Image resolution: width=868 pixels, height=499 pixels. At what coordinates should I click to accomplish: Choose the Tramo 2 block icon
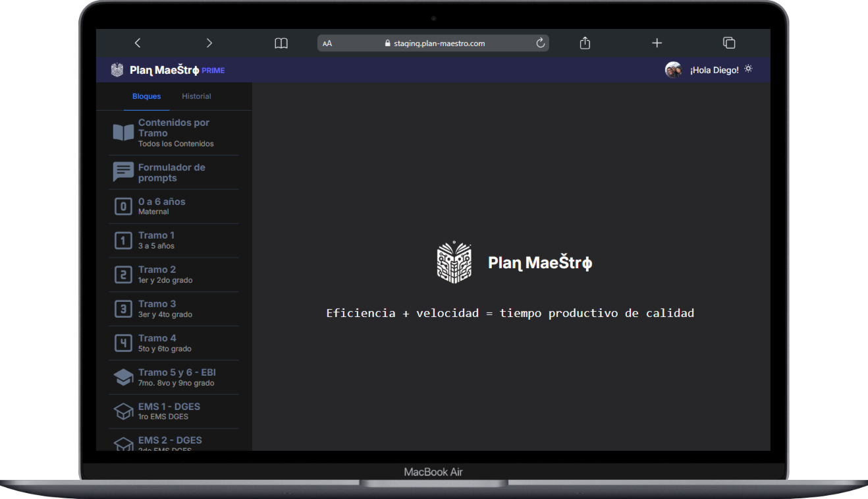pyautogui.click(x=122, y=274)
